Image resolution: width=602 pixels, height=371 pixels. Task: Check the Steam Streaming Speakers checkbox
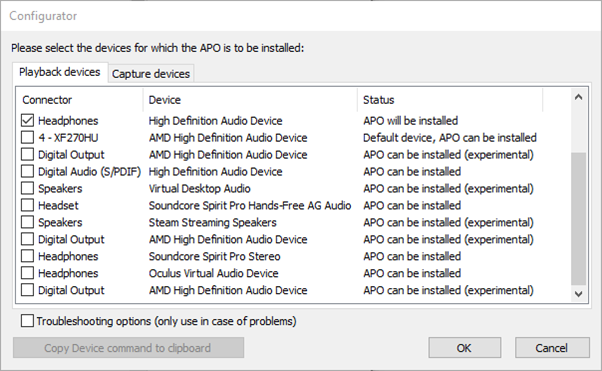tap(27, 222)
